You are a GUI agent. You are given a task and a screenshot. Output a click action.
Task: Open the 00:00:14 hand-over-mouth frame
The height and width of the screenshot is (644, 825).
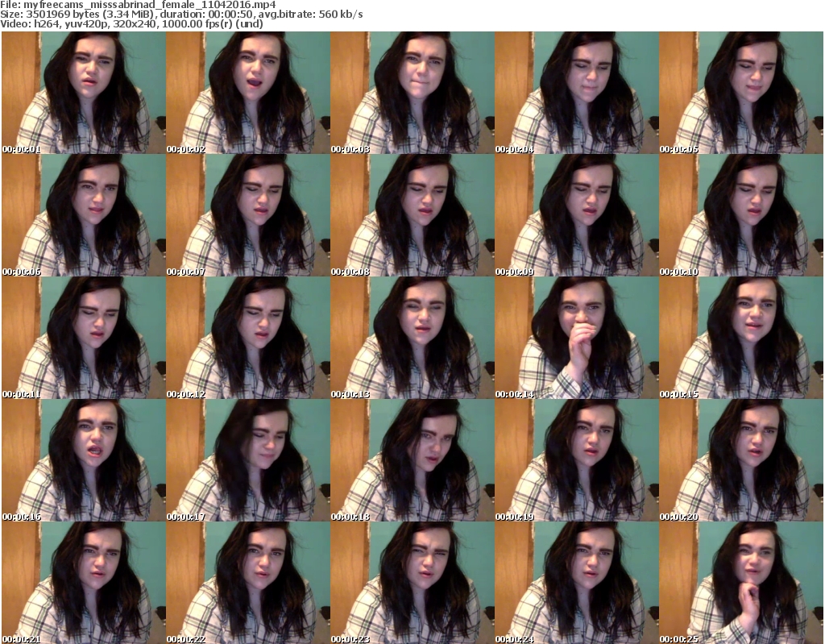coord(575,338)
